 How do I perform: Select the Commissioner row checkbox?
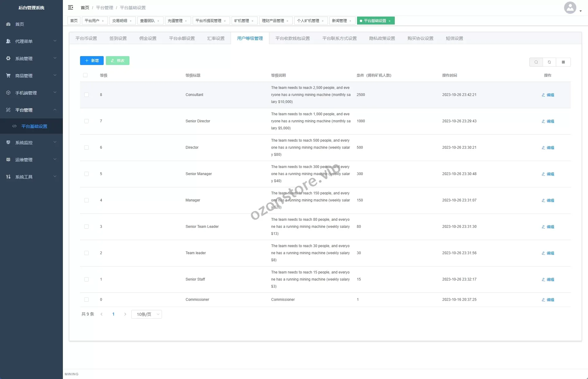[86, 300]
